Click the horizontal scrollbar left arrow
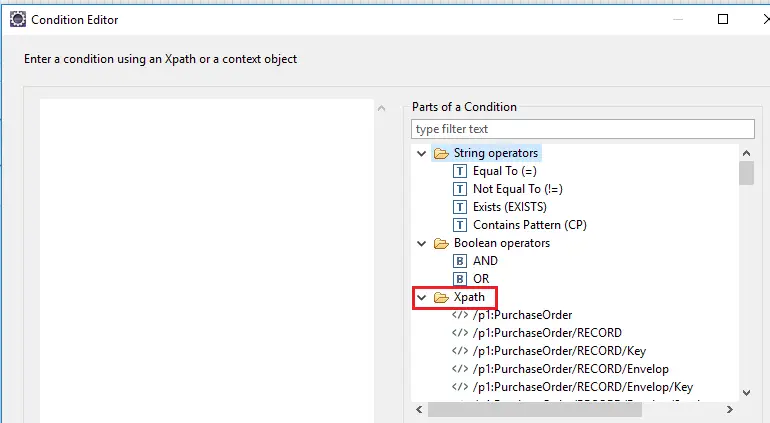This screenshot has height=423, width=770. tap(419, 409)
